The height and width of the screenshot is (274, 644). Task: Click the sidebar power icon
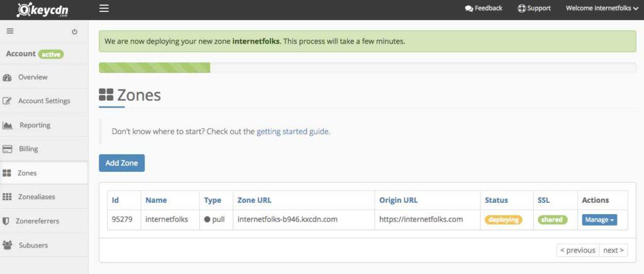pos(75,31)
